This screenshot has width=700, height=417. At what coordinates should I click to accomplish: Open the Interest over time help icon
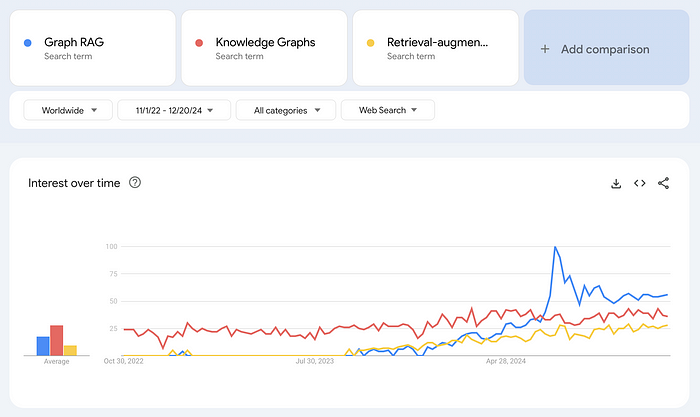pyautogui.click(x=135, y=183)
